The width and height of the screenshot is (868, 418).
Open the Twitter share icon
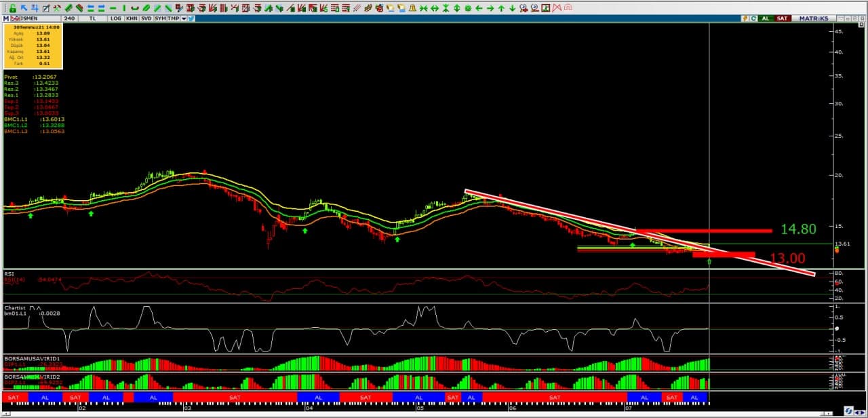[192, 18]
